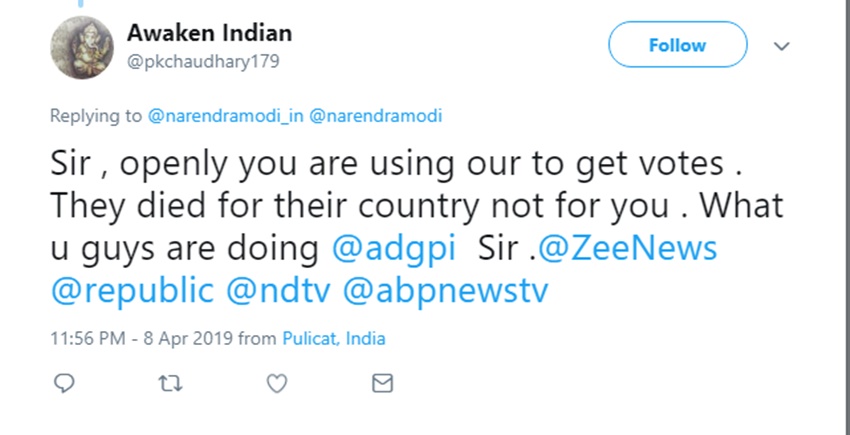Retweet this tweet
This screenshot has width=850, height=435.
[x=170, y=383]
